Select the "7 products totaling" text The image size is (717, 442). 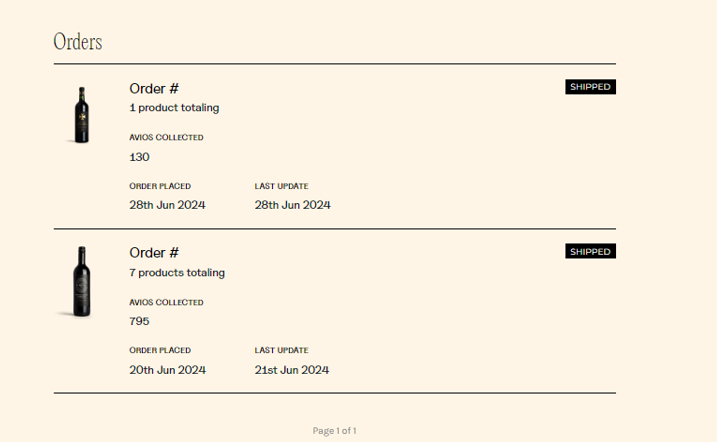pyautogui.click(x=177, y=273)
